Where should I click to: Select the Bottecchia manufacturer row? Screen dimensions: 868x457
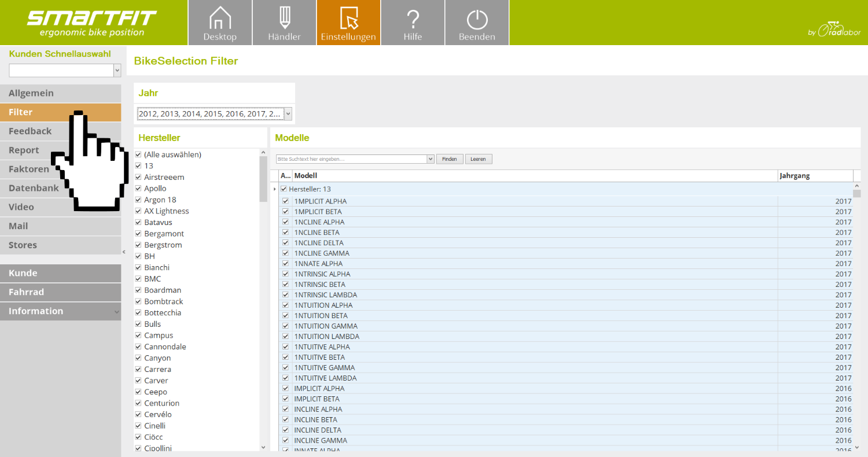197,313
